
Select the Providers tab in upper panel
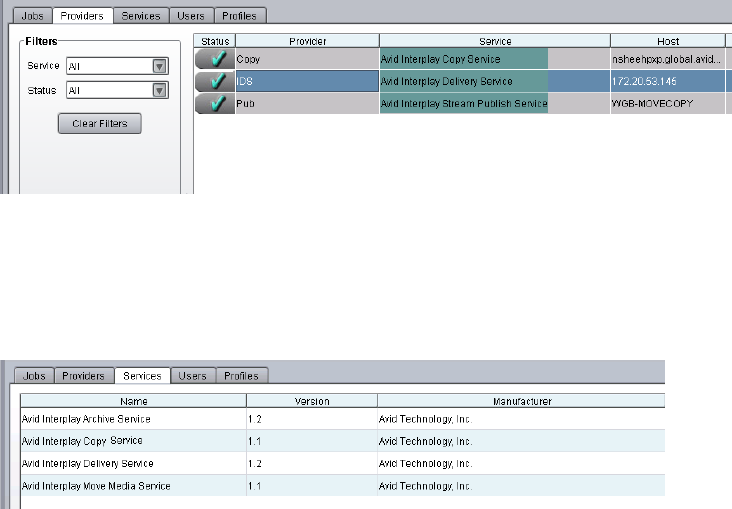point(82,16)
